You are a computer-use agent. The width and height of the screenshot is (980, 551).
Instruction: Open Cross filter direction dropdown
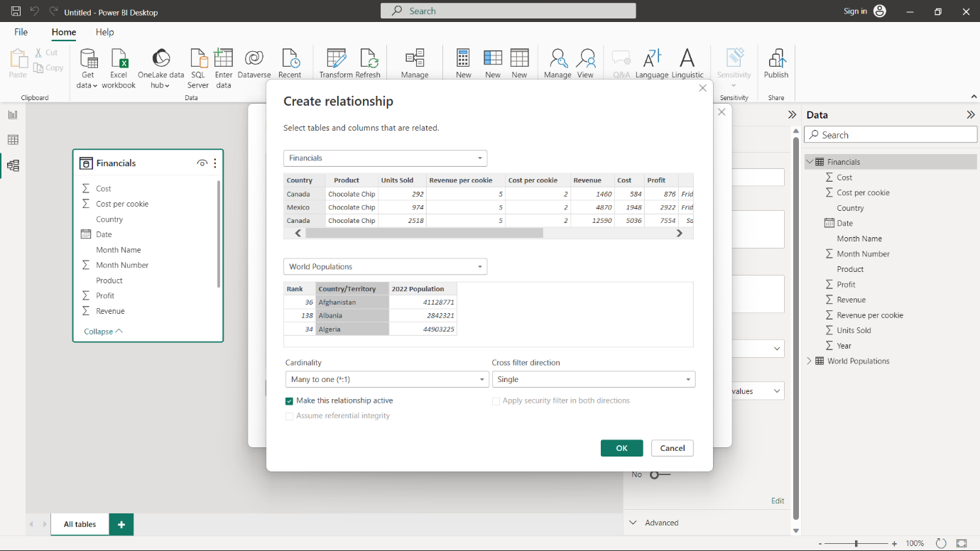pos(594,380)
